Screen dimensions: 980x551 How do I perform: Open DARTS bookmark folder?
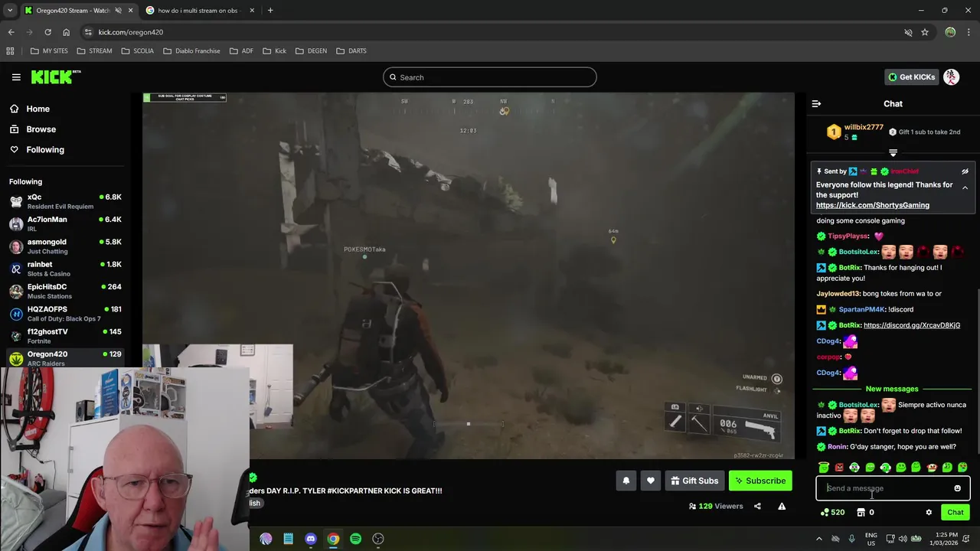pos(351,51)
